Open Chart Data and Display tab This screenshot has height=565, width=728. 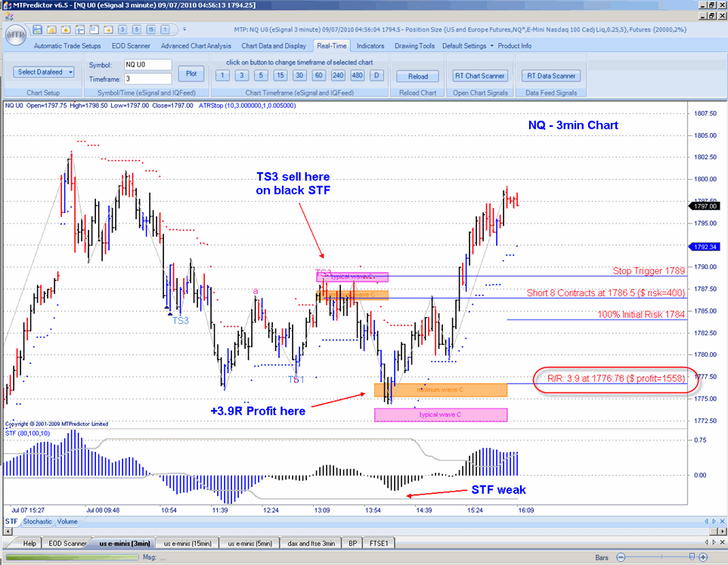(x=274, y=46)
